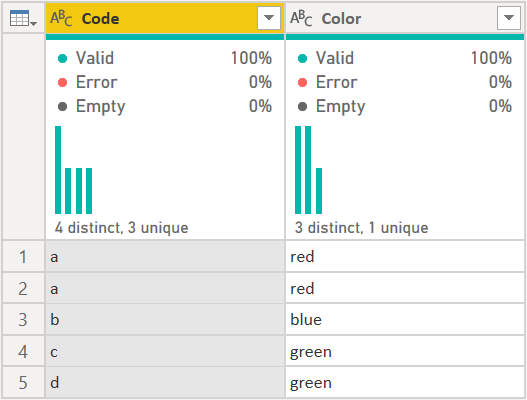Select the Color column header

click(x=405, y=18)
